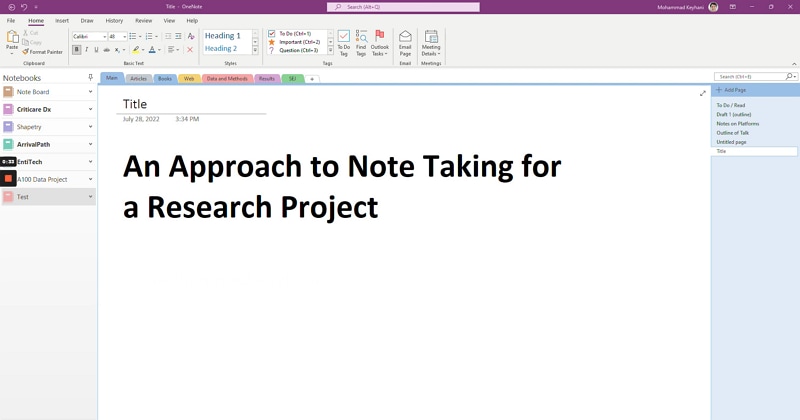
Task: Toggle Italic formatting
Action: 86,50
